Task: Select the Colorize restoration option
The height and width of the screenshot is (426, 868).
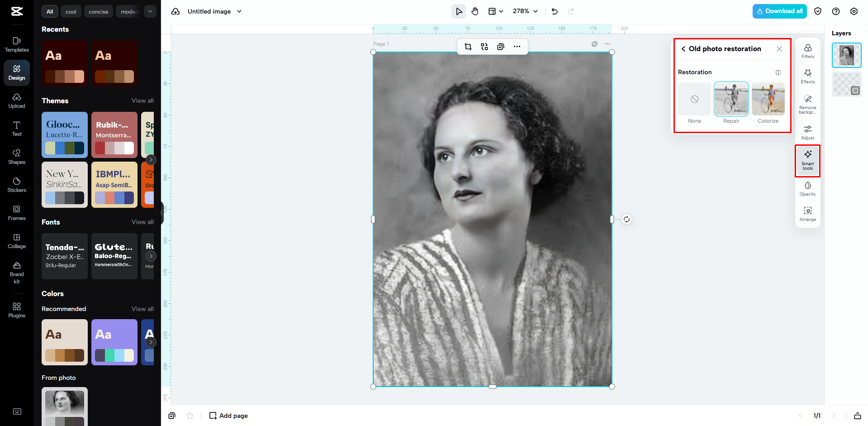Action: click(x=768, y=99)
